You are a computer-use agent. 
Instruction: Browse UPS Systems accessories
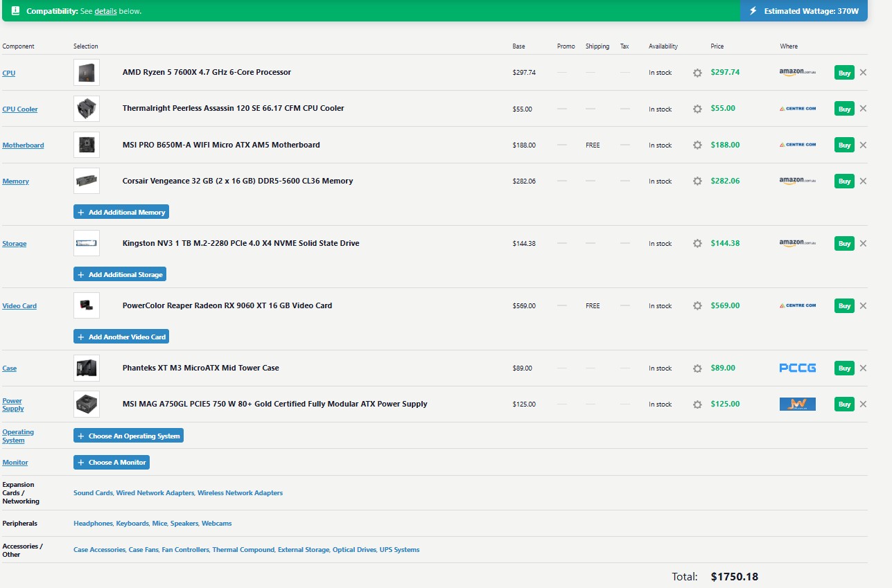click(400, 550)
